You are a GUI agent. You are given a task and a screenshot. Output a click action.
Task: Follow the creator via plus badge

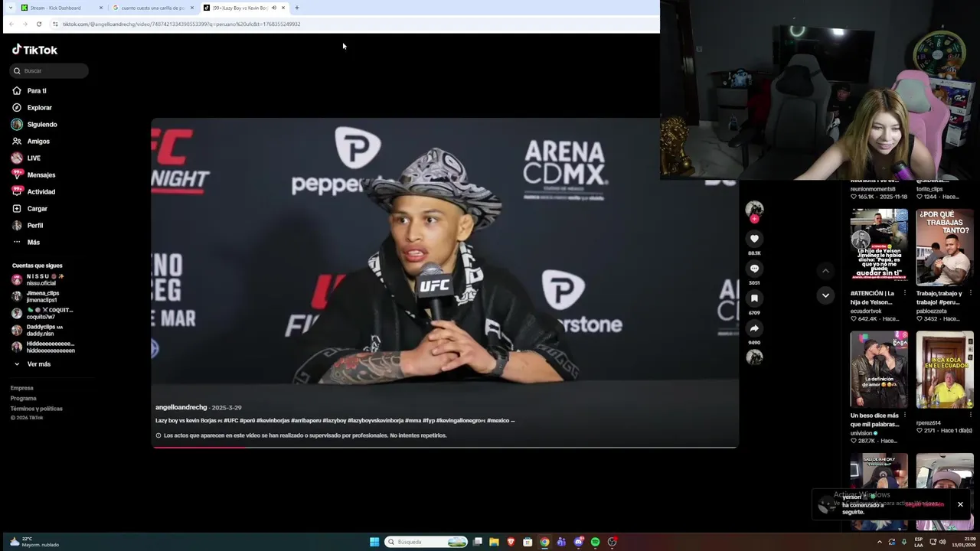point(754,219)
